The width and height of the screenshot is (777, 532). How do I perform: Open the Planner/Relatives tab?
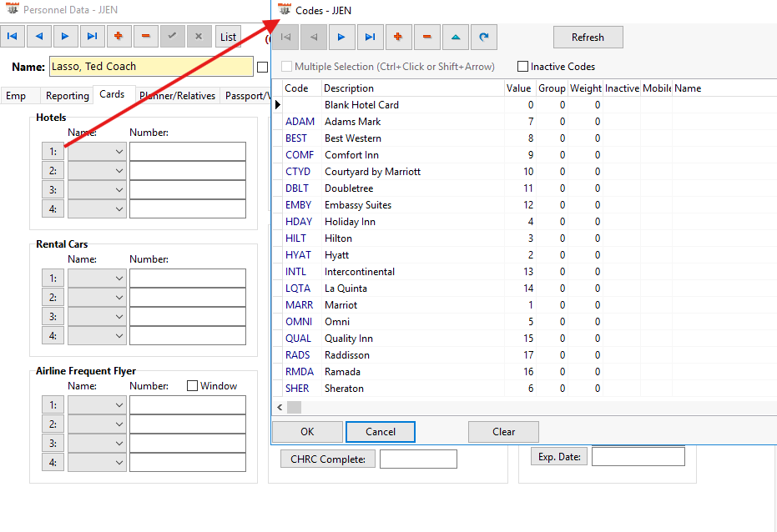[177, 96]
